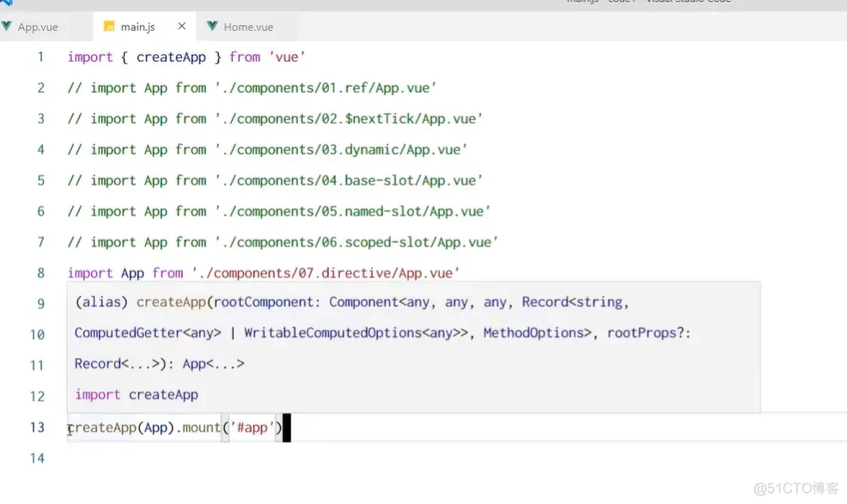Image resolution: width=847 pixels, height=504 pixels.
Task: Click 'App' identifier on line 8 import
Action: tap(132, 273)
